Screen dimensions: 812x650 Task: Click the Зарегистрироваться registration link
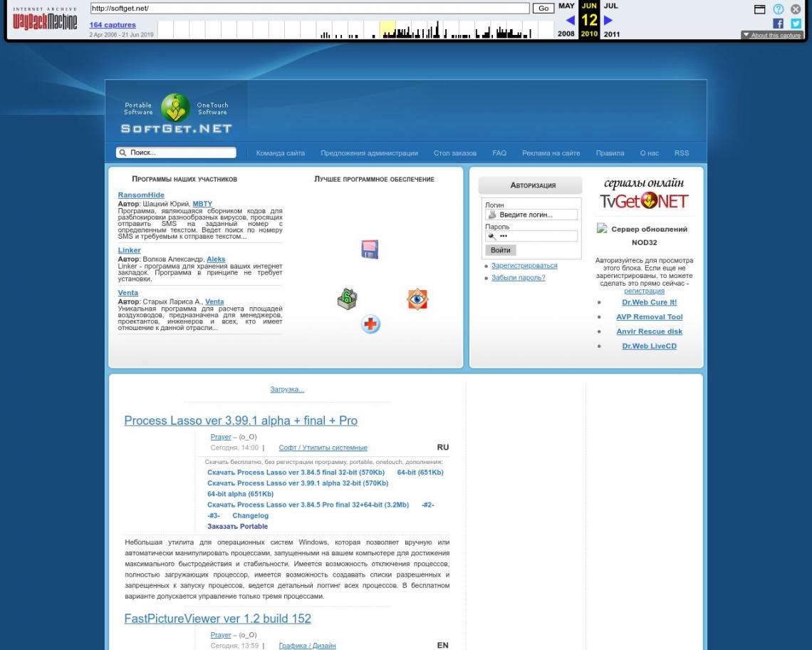pos(524,266)
